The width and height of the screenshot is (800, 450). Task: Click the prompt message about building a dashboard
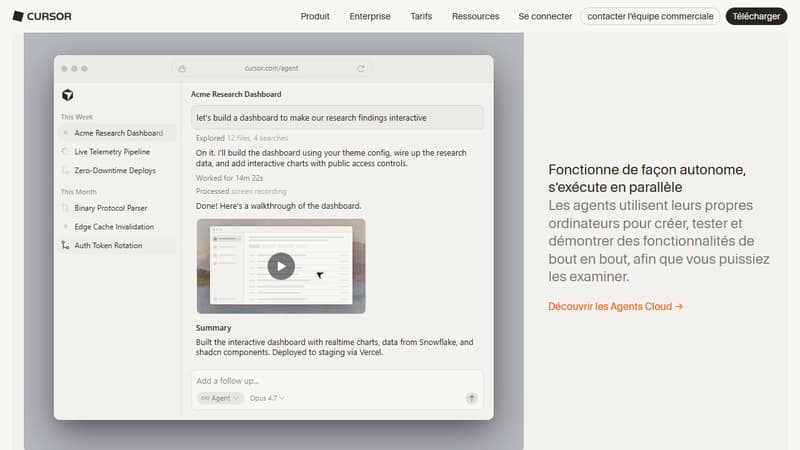[x=337, y=118]
